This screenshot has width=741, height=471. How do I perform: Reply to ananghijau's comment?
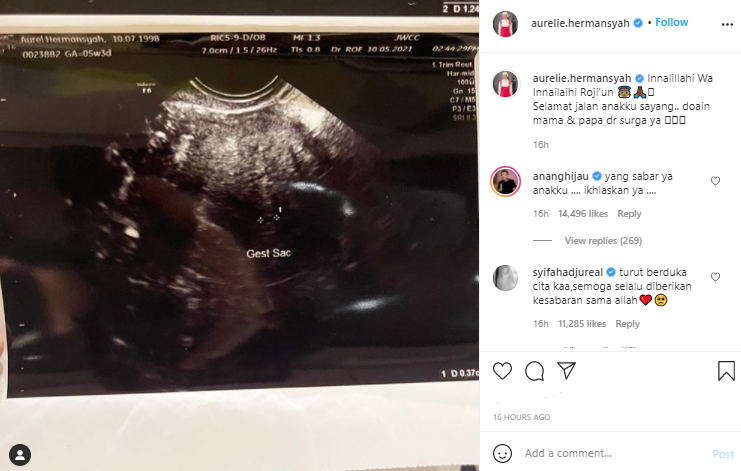point(629,214)
